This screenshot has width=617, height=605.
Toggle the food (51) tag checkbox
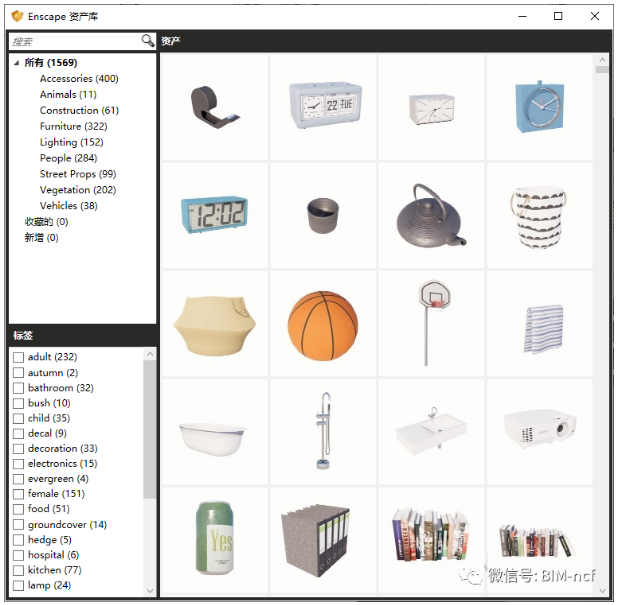point(18,509)
